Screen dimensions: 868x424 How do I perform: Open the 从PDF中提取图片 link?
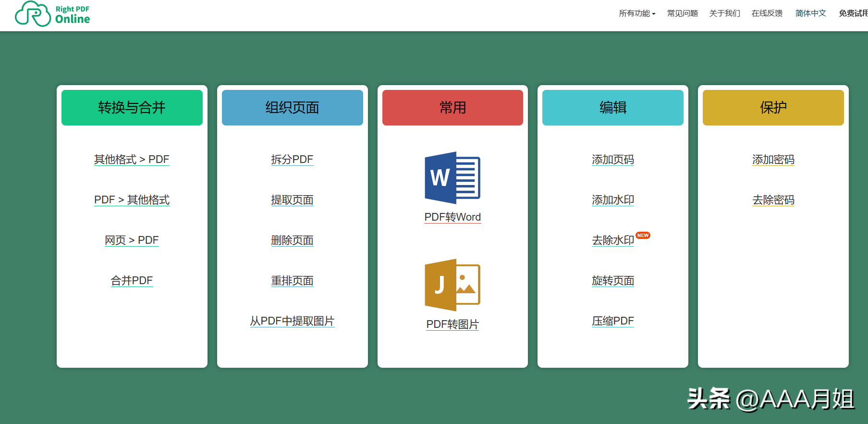coord(292,321)
